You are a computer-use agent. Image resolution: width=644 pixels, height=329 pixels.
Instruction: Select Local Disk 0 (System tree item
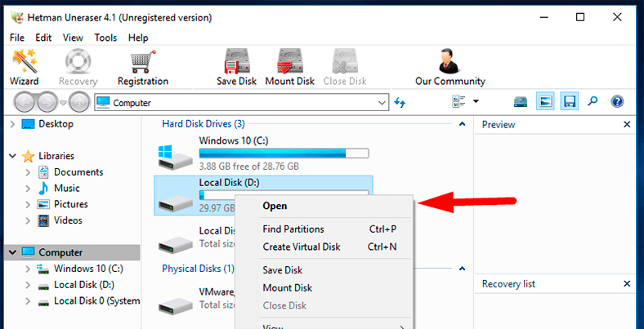[97, 301]
